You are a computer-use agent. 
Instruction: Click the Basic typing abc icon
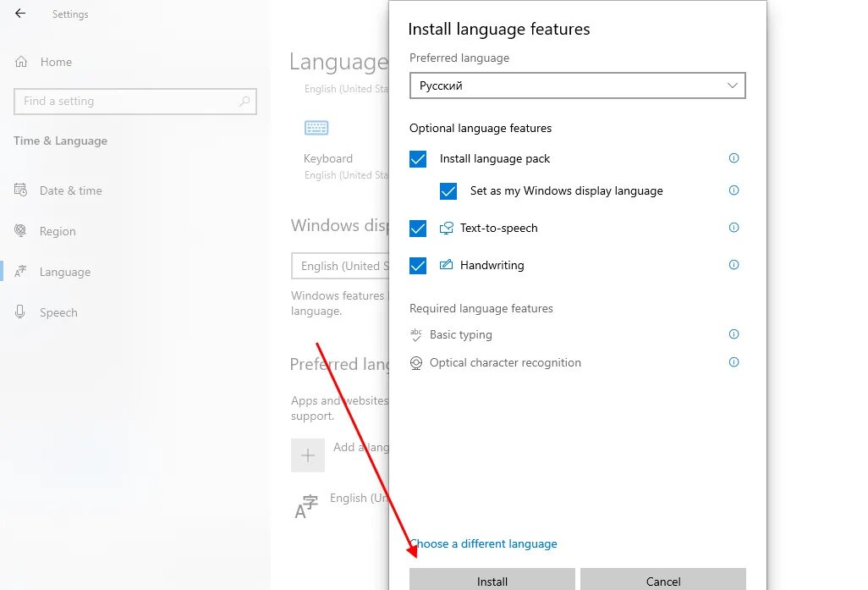[416, 334]
